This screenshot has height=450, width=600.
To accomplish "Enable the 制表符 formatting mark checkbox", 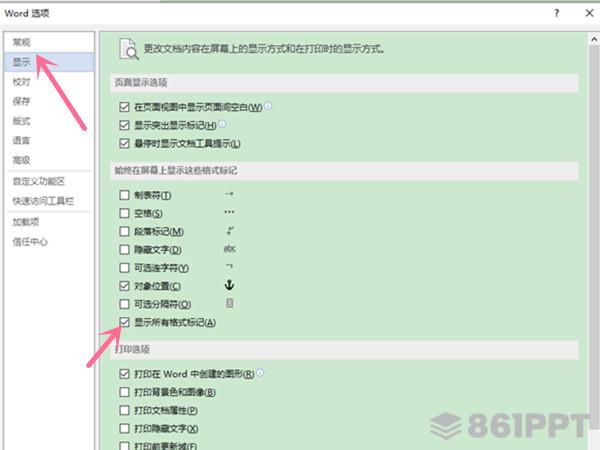I will [x=124, y=195].
